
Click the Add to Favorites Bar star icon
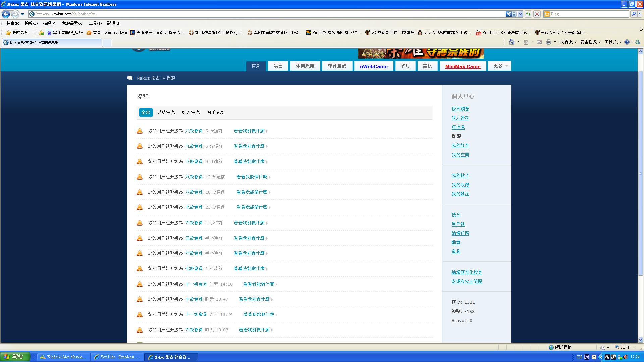pos(41,33)
